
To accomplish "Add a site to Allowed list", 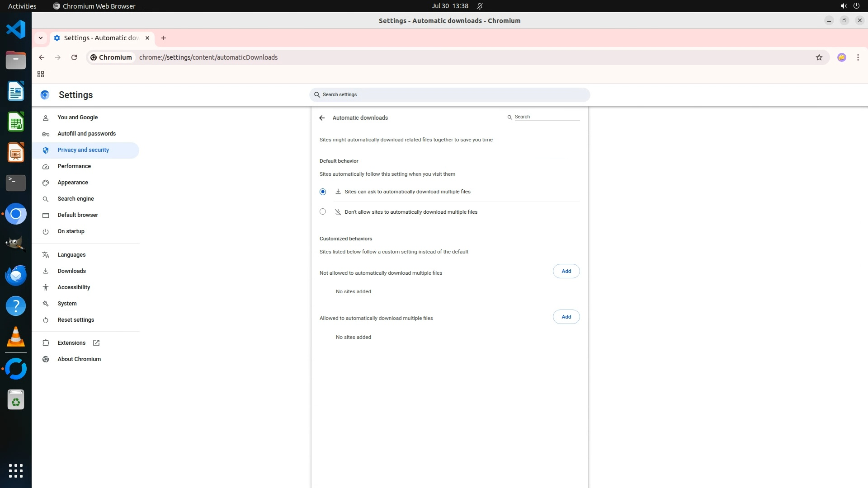I will pyautogui.click(x=566, y=317).
